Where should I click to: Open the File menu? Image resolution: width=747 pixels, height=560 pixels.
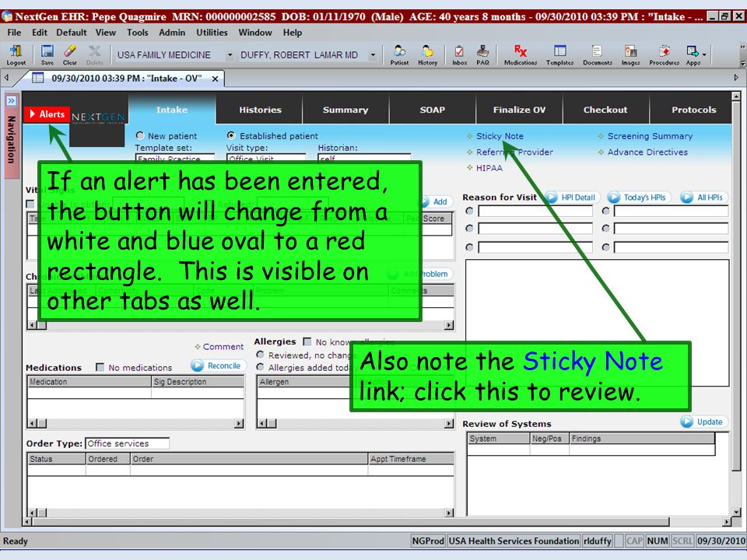coord(14,33)
